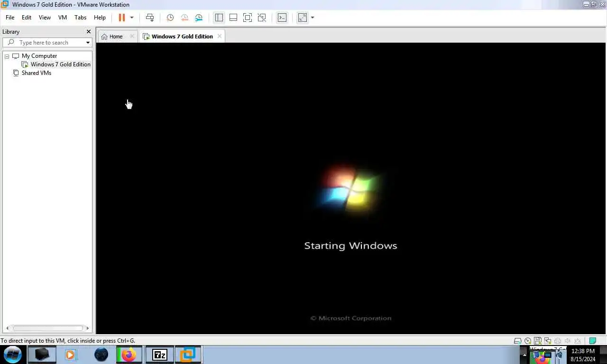607x364 pixels.
Task: Open the Help menu
Action: [x=100, y=18]
